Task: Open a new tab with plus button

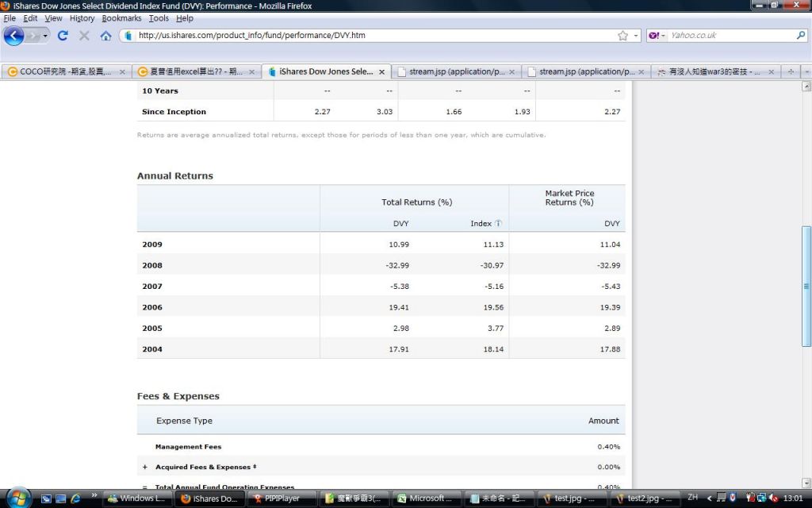Action: (x=791, y=71)
